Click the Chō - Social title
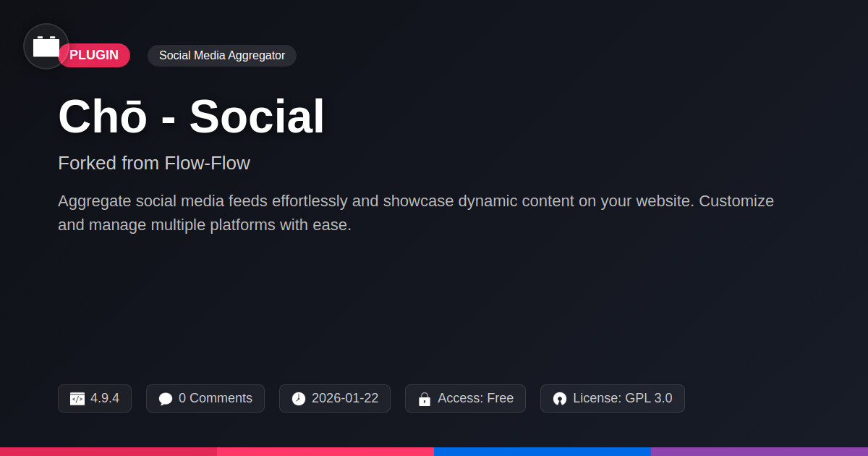This screenshot has height=456, width=868. [x=191, y=116]
